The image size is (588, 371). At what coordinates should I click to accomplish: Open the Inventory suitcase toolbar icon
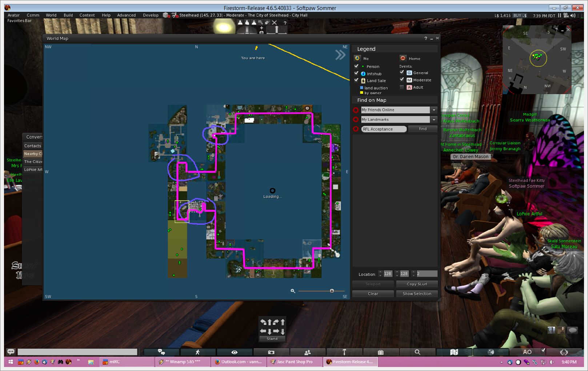pos(381,352)
